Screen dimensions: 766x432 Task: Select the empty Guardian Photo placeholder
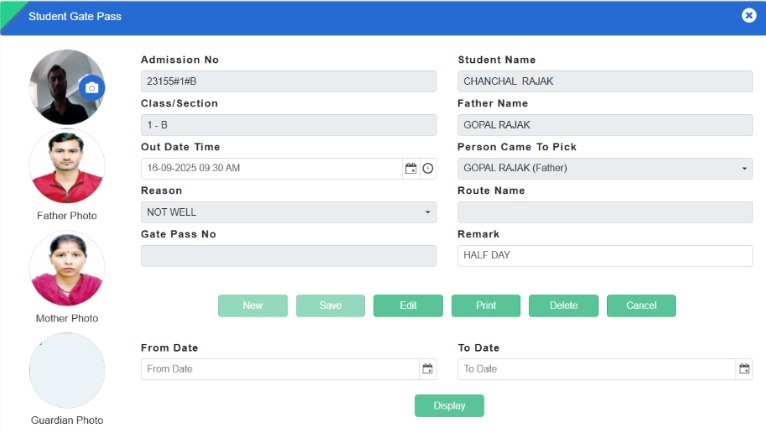pos(67,370)
